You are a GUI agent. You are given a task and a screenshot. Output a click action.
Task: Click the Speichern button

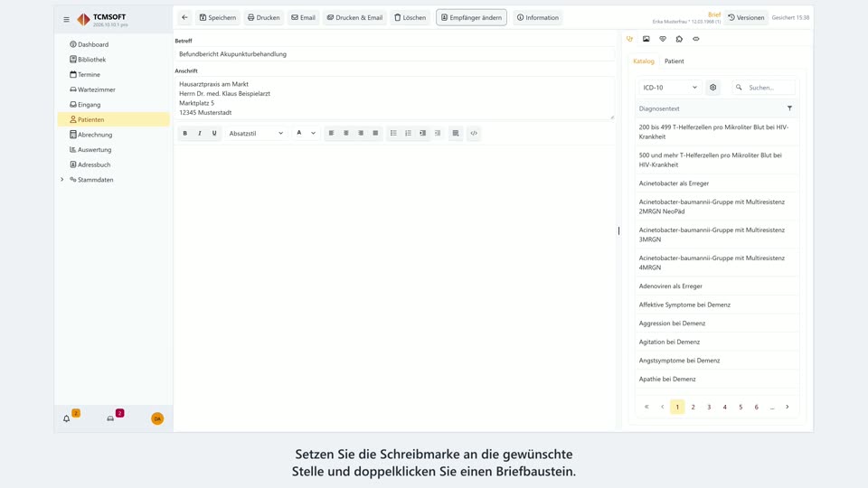coord(218,18)
